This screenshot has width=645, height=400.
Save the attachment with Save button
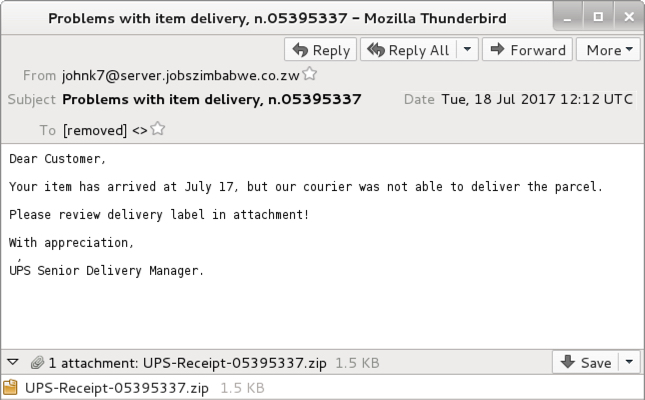click(585, 362)
